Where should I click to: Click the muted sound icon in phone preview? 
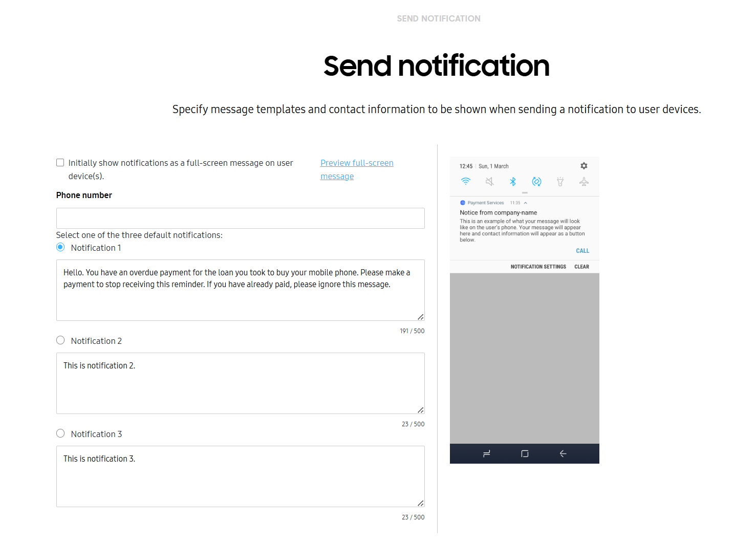[490, 181]
